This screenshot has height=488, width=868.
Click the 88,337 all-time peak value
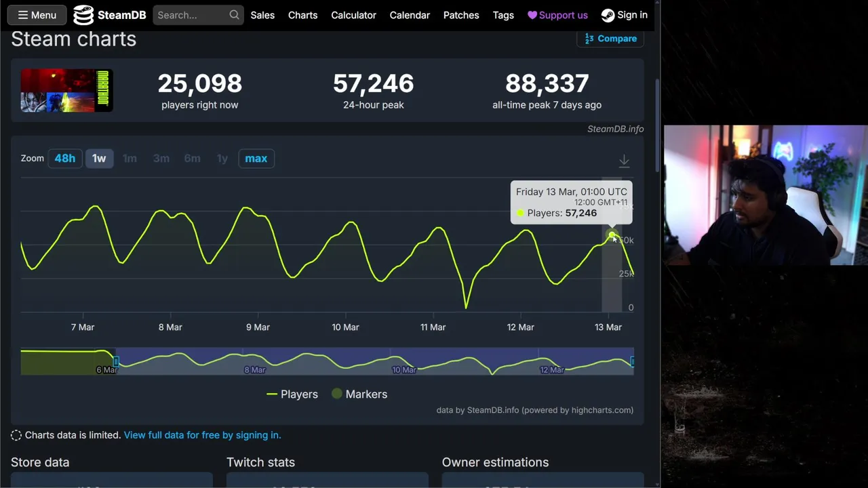[x=547, y=83]
